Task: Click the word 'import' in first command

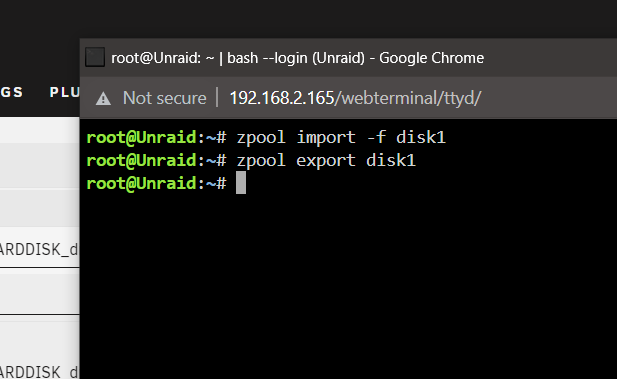Action: click(x=326, y=137)
